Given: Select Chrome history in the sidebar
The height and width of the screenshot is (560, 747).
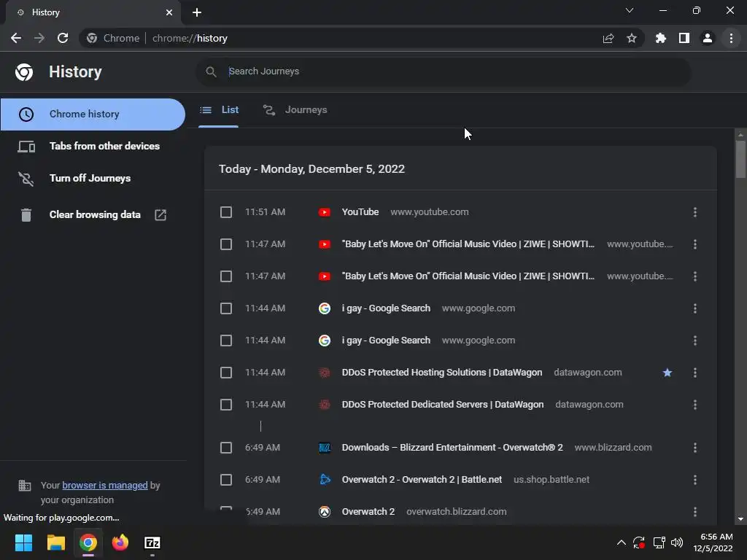Looking at the screenshot, I should coord(93,114).
